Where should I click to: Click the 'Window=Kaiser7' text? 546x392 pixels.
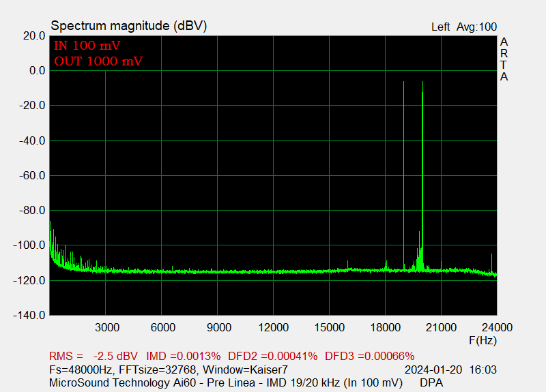click(245, 370)
